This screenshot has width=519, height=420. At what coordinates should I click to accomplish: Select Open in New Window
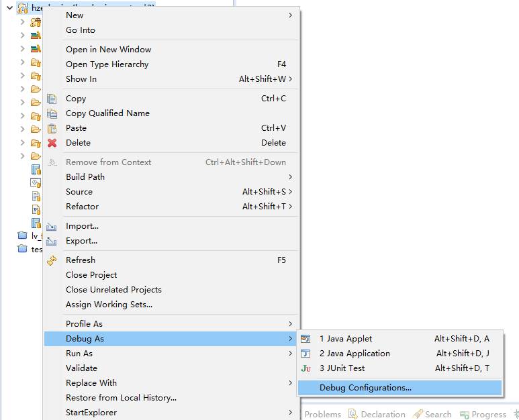click(171, 50)
